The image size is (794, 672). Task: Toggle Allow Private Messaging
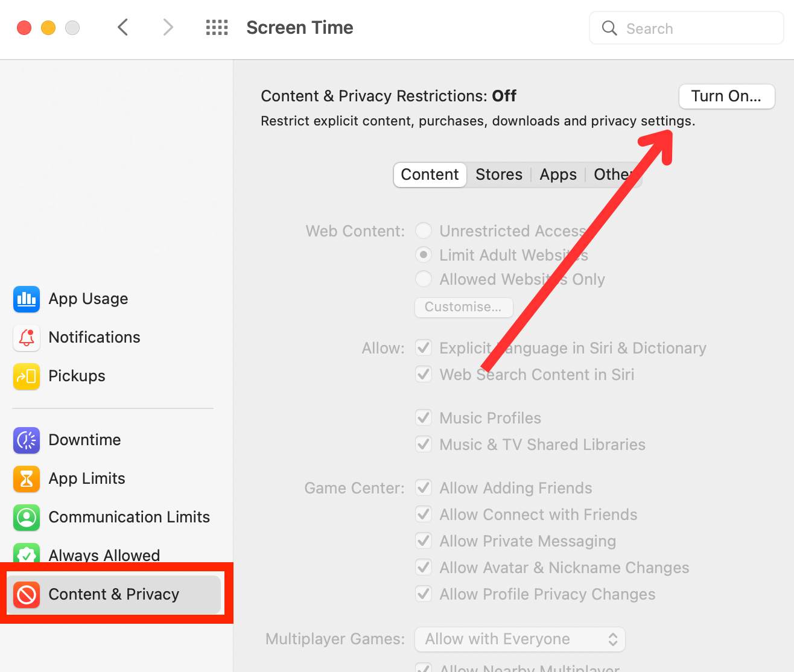(x=424, y=540)
